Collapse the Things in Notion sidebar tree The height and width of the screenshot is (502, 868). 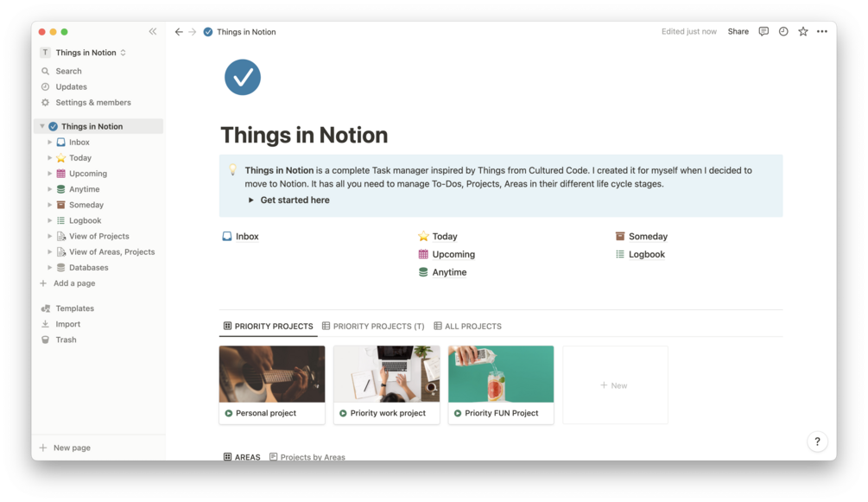42,126
